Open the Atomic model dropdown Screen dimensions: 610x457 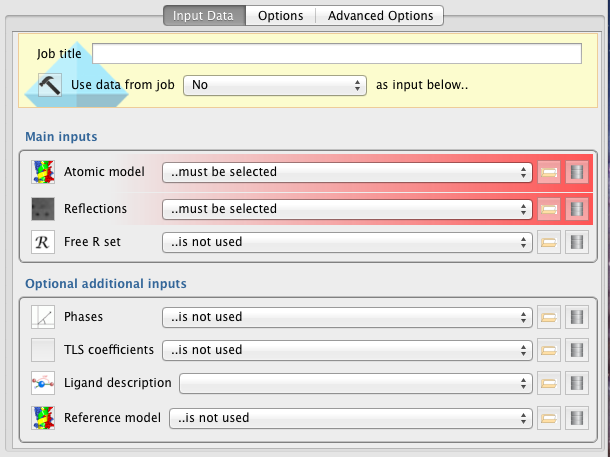(347, 172)
